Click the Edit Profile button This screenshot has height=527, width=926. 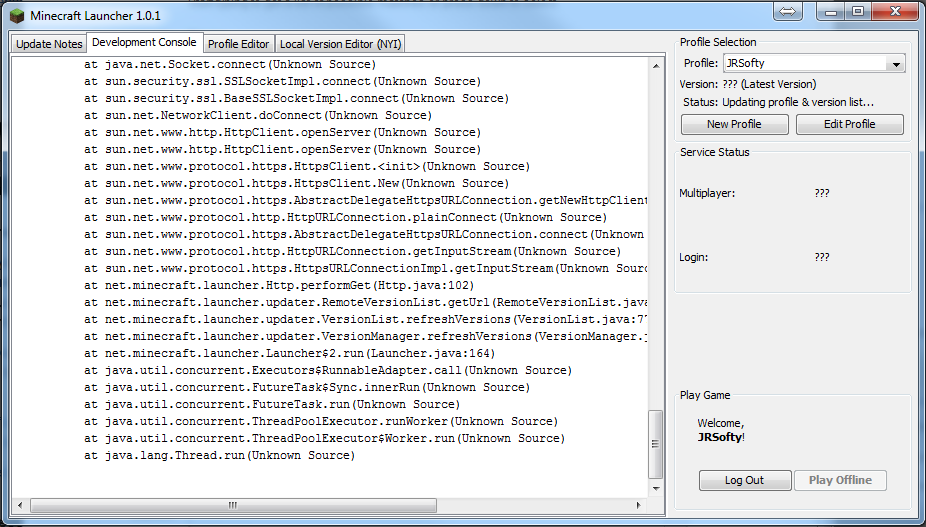pos(849,124)
